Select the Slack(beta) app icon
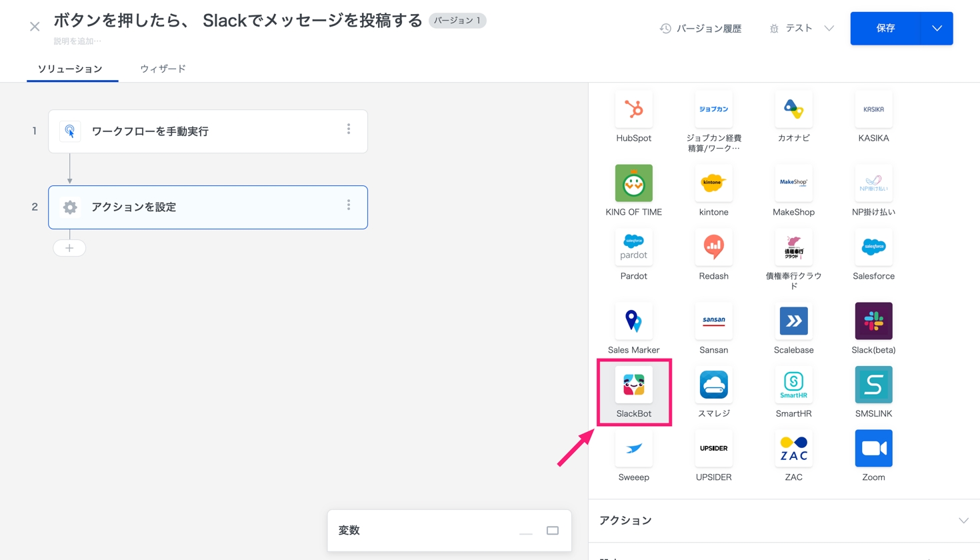Viewport: 980px width, 560px height. (x=873, y=321)
